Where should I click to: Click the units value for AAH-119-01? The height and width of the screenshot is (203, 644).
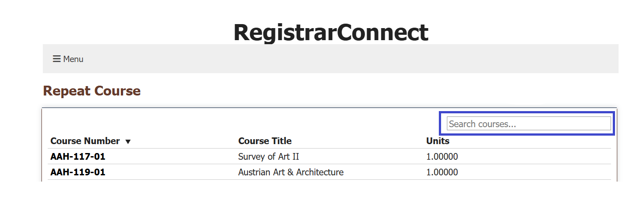442,172
